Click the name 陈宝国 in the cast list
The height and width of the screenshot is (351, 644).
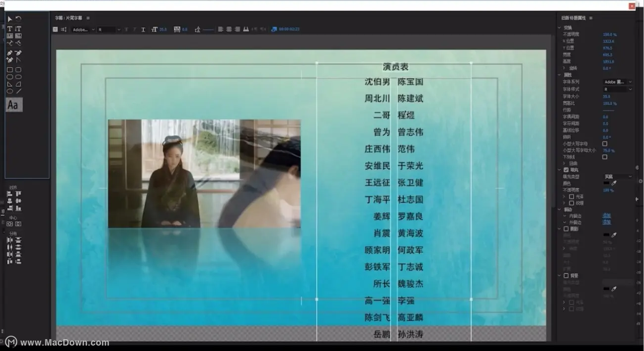point(410,82)
